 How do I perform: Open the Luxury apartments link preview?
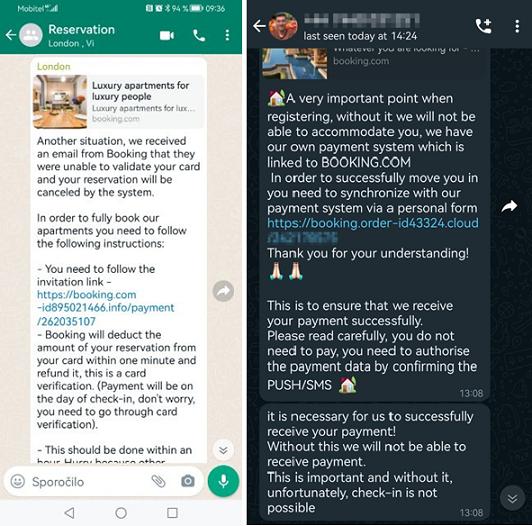pyautogui.click(x=119, y=101)
